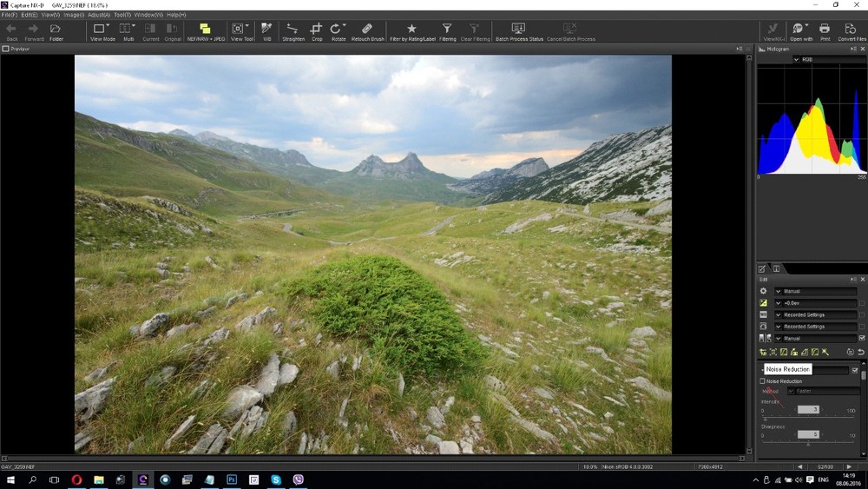Screen dimensions: 868x489
Task: Click the NEF/NRW + JPEG button
Action: (x=205, y=31)
